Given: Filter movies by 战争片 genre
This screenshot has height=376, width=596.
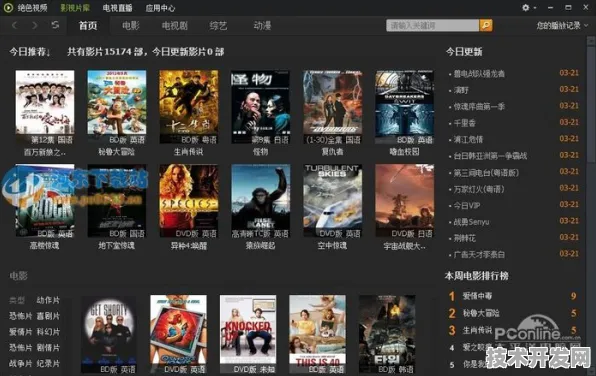Looking at the screenshot, I should pos(21,363).
